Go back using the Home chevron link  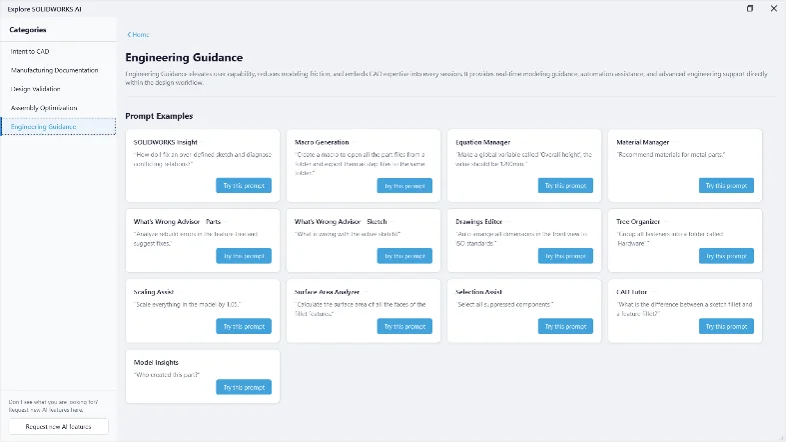pos(138,35)
